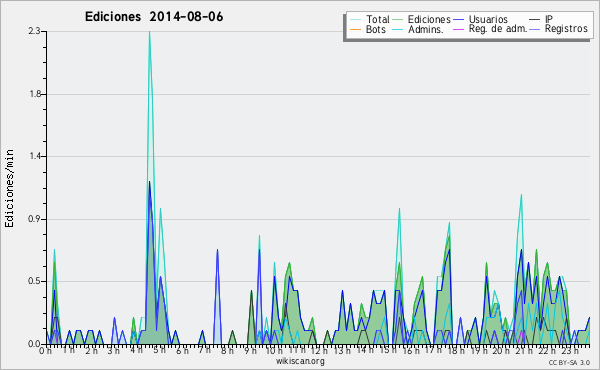Click the tallest Total peak near 4-5 h
Screen dimensions: 600x370
coord(149,32)
